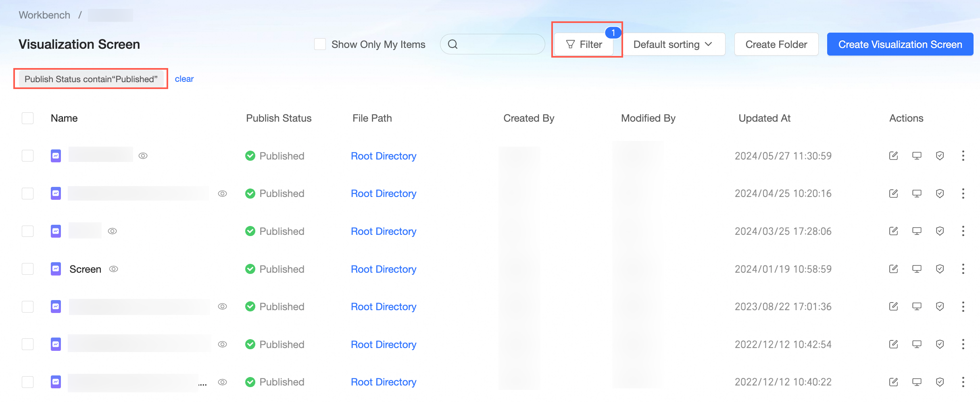Click the File Path column header
This screenshot has height=402, width=980.
point(372,118)
